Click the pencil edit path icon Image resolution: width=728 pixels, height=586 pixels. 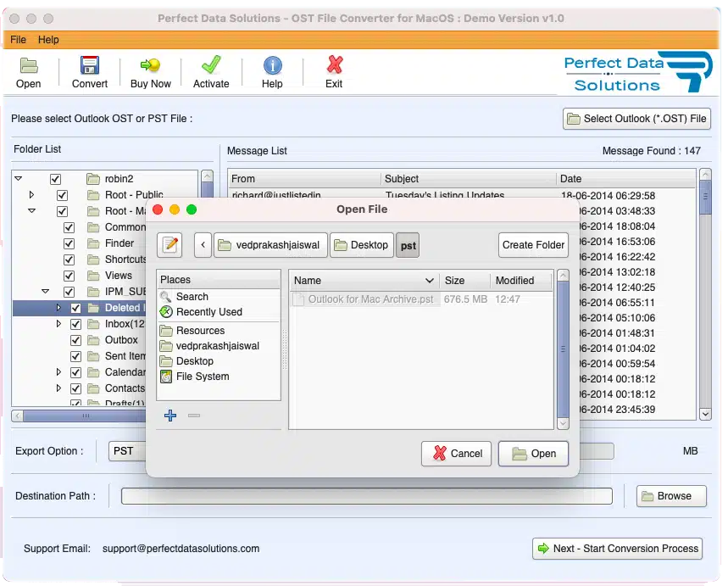169,245
